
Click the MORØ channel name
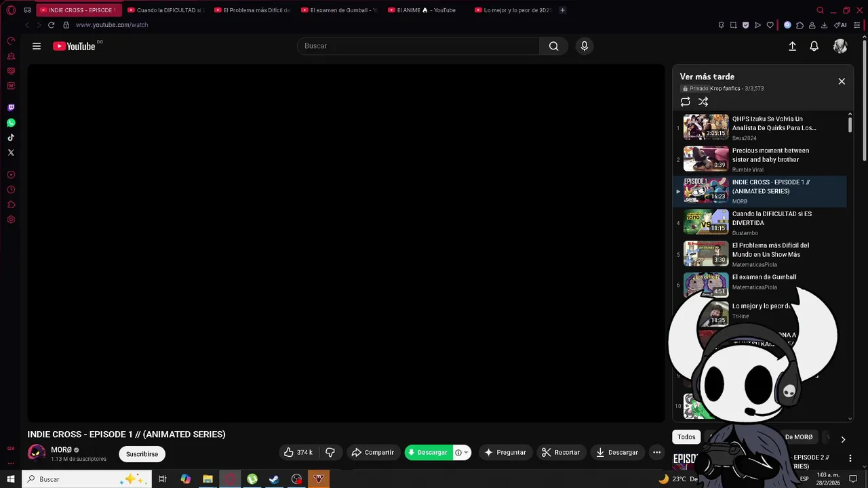(61, 450)
